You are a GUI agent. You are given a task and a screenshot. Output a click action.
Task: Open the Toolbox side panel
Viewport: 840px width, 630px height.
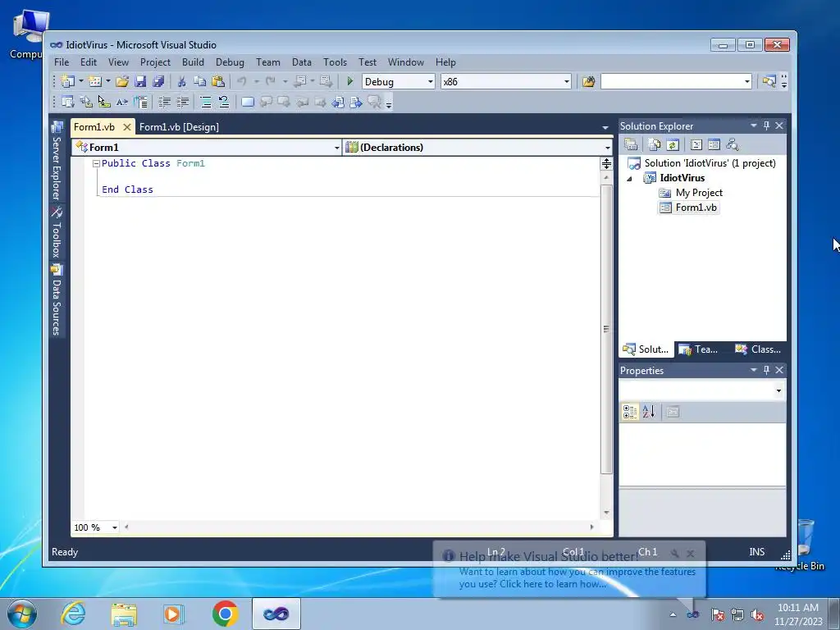click(x=57, y=232)
